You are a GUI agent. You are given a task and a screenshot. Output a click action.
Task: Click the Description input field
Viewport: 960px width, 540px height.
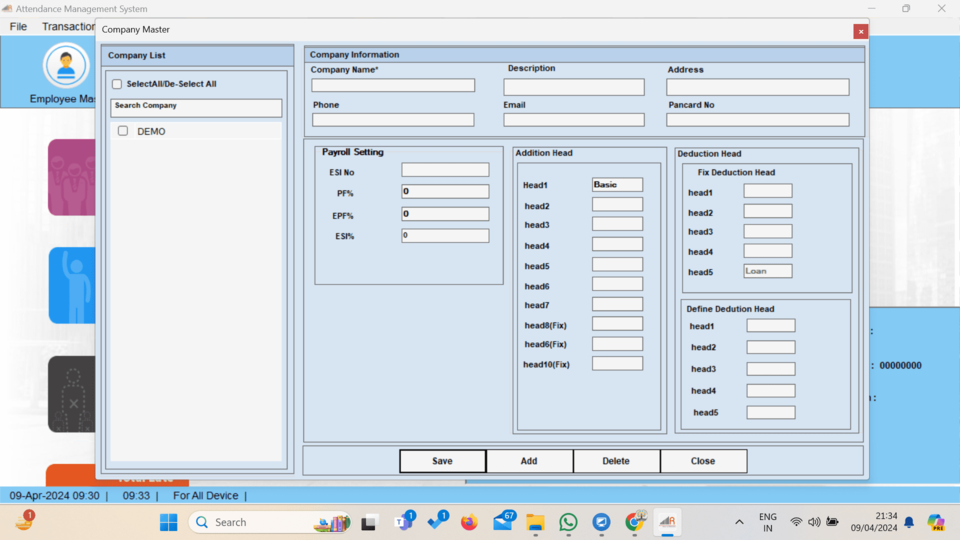pos(574,87)
